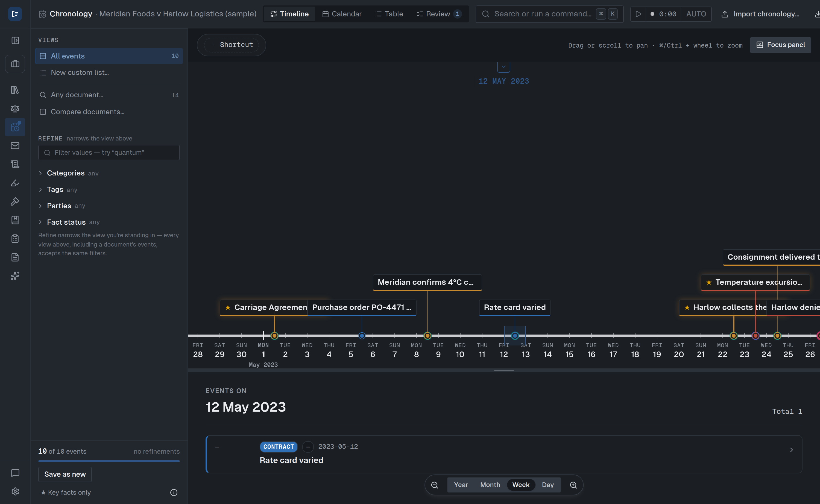This screenshot has height=504, width=820.
Task: Click the blue event progress bar under 10 of 10 events
Action: (x=109, y=461)
